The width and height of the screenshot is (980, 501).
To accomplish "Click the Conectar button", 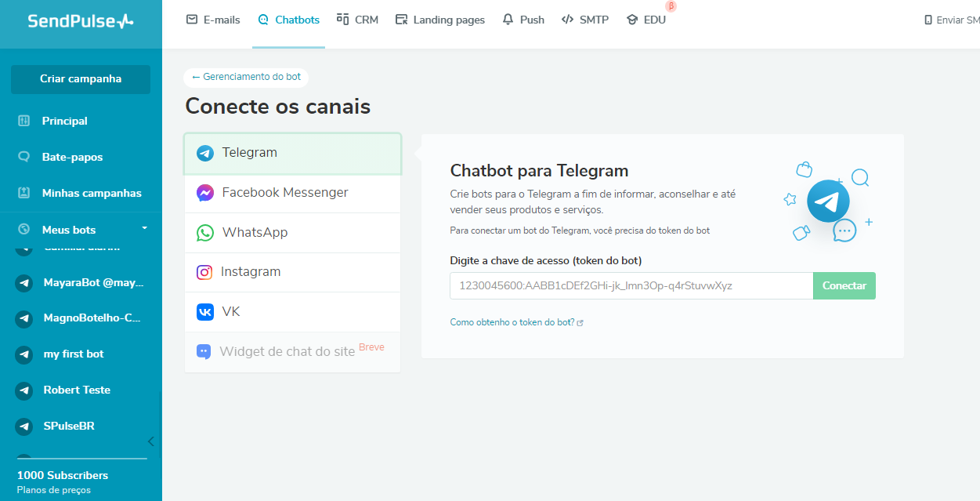I will (844, 285).
